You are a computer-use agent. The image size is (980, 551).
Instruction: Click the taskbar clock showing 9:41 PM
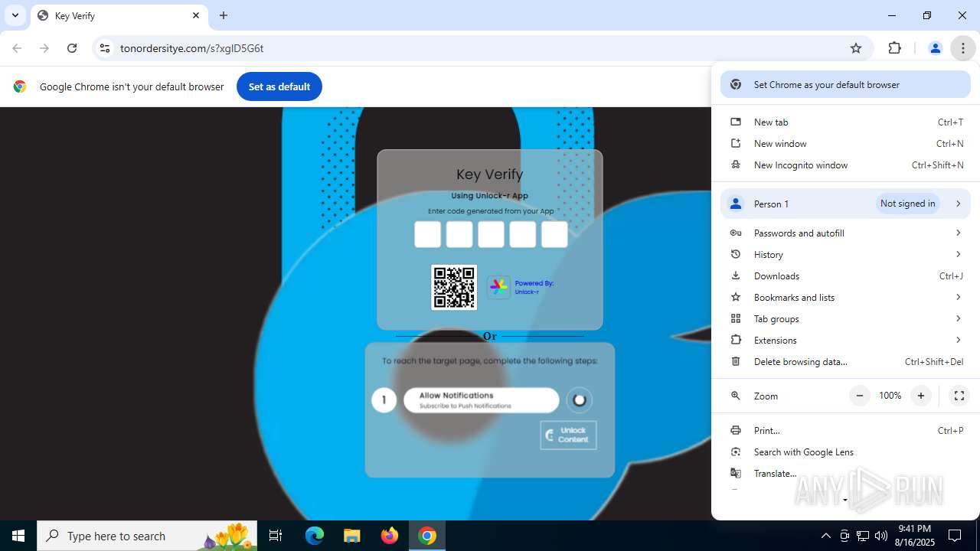[x=914, y=536]
